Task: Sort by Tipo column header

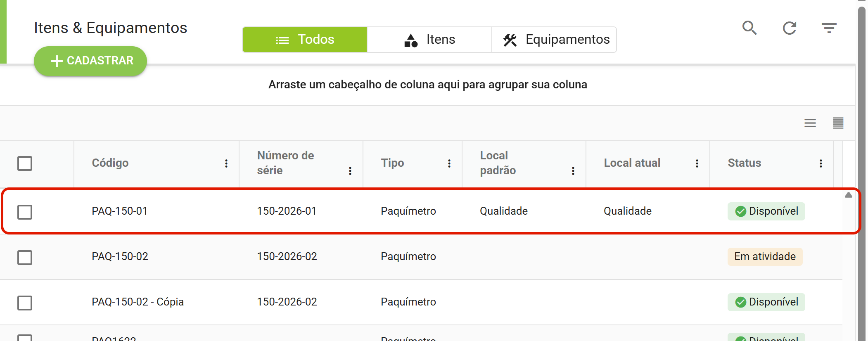Action: coord(392,163)
